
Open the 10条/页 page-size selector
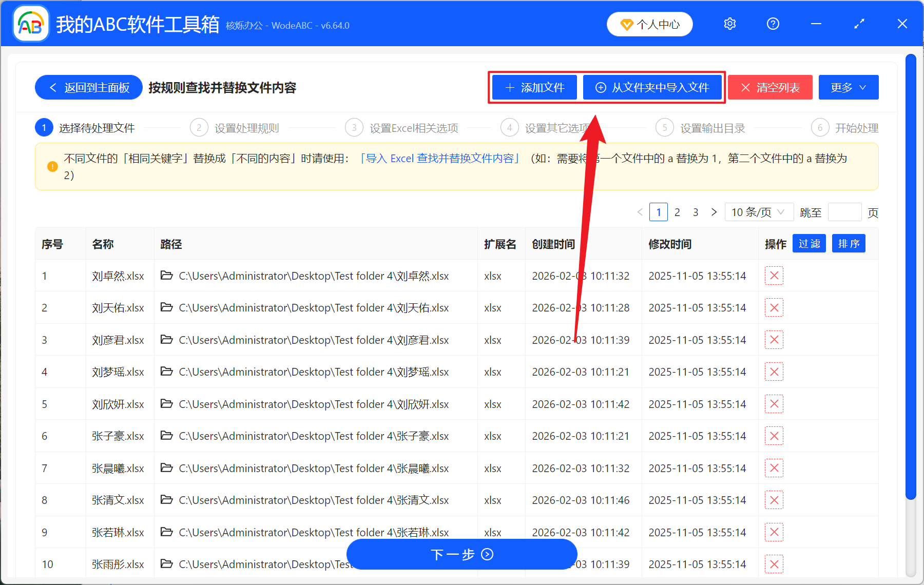pyautogui.click(x=759, y=212)
